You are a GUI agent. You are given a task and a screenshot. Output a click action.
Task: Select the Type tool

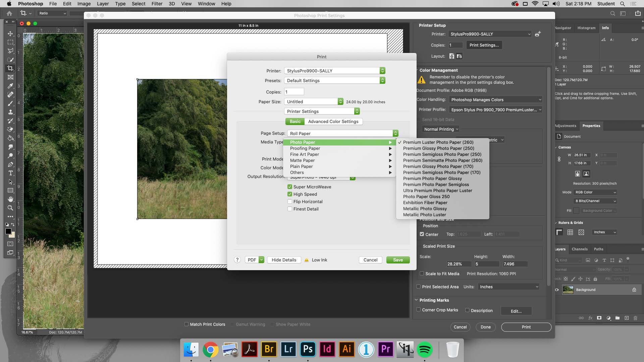click(10, 173)
